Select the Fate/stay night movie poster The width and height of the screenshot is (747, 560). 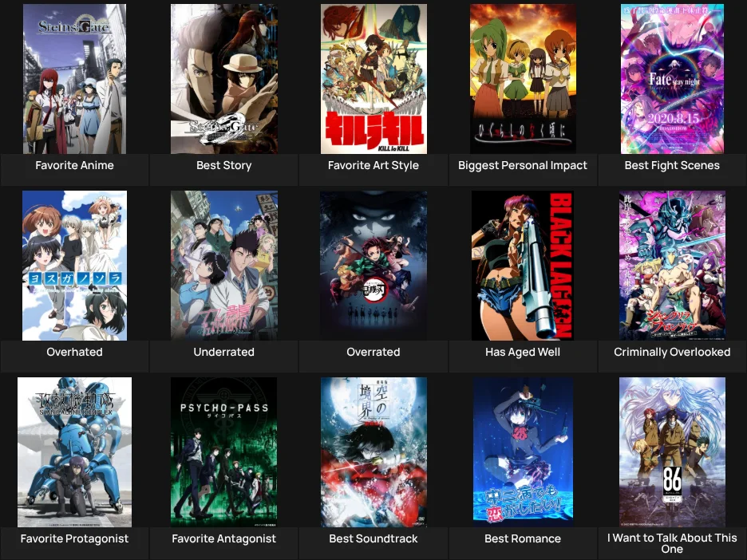point(672,79)
